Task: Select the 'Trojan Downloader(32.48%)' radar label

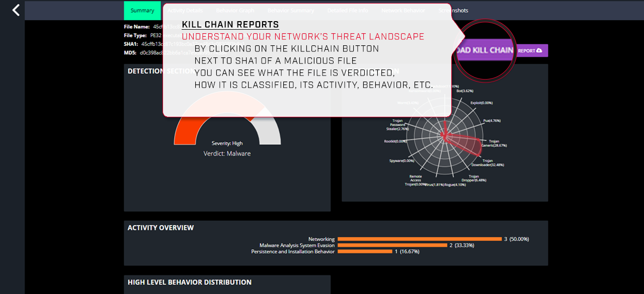Action: [487, 163]
